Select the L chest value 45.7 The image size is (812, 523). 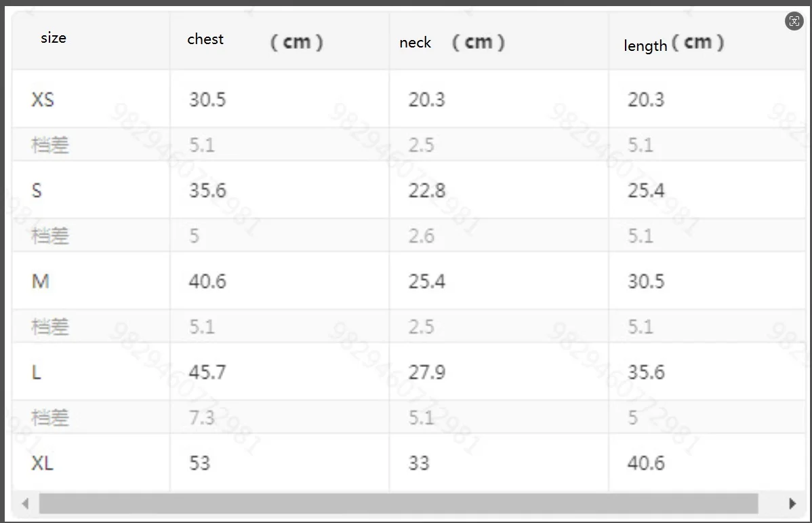(207, 372)
